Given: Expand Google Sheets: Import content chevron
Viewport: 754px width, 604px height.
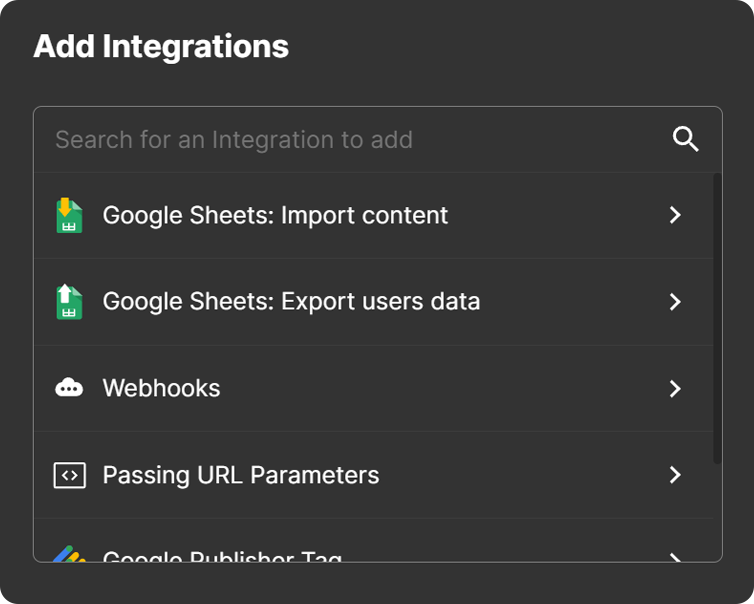Looking at the screenshot, I should tap(675, 215).
